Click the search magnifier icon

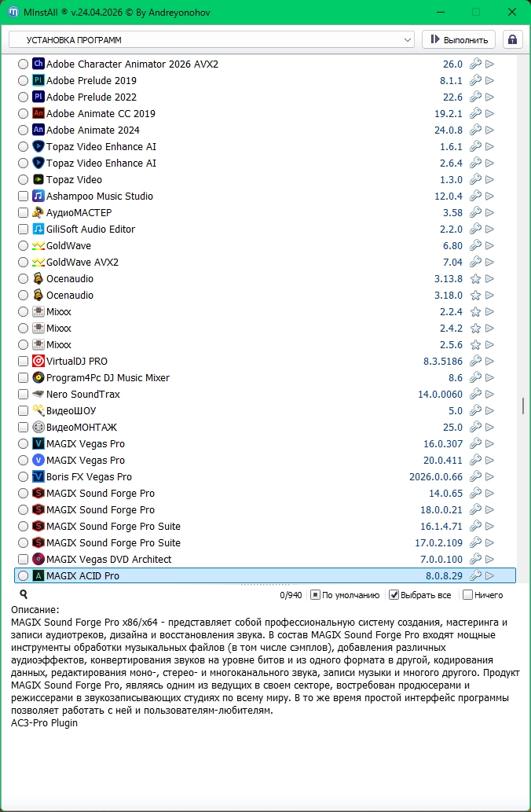24,594
